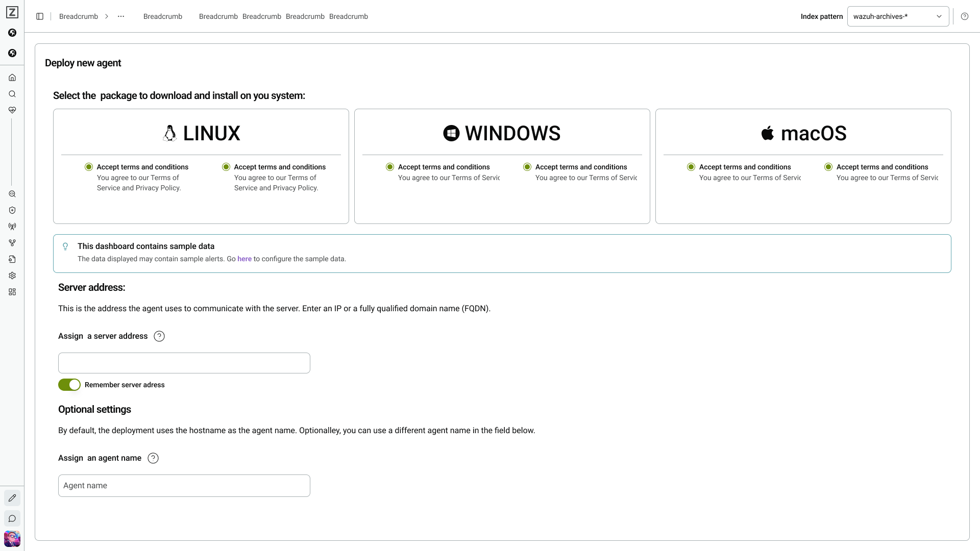
Task: Click the 'Index pattern' label
Action: click(822, 16)
